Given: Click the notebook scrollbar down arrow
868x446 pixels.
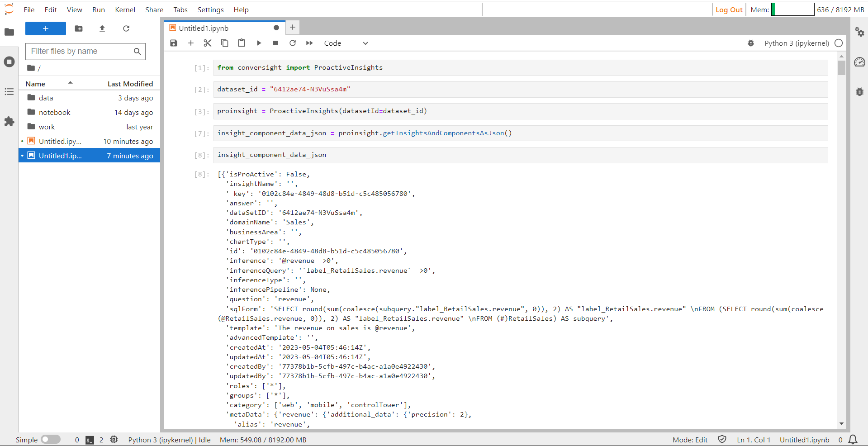Looking at the screenshot, I should [x=841, y=424].
